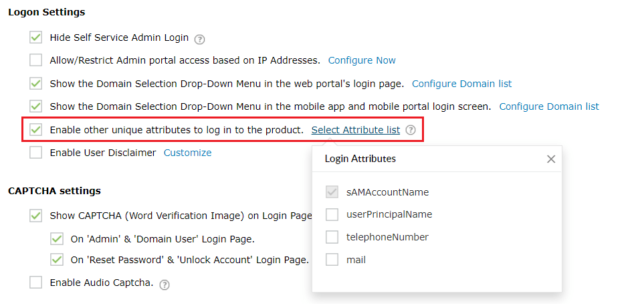Open help icon beside Hide Self Service Admin Login
The width and height of the screenshot is (644, 304).
point(199,40)
